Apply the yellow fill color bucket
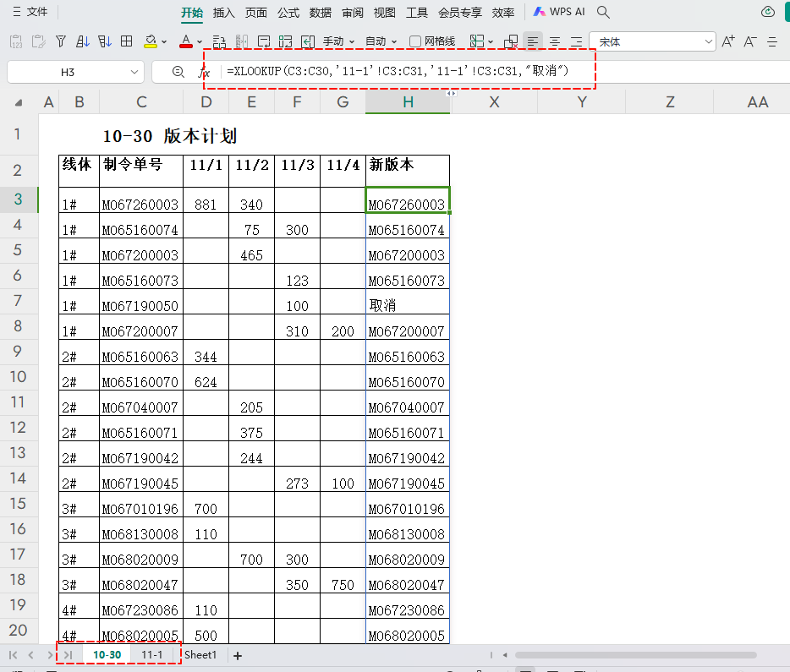 click(x=151, y=41)
